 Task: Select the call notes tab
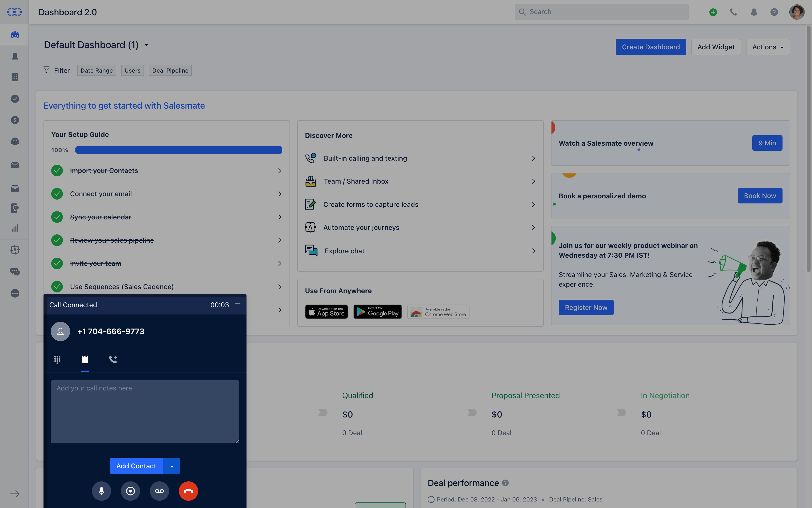pos(85,359)
